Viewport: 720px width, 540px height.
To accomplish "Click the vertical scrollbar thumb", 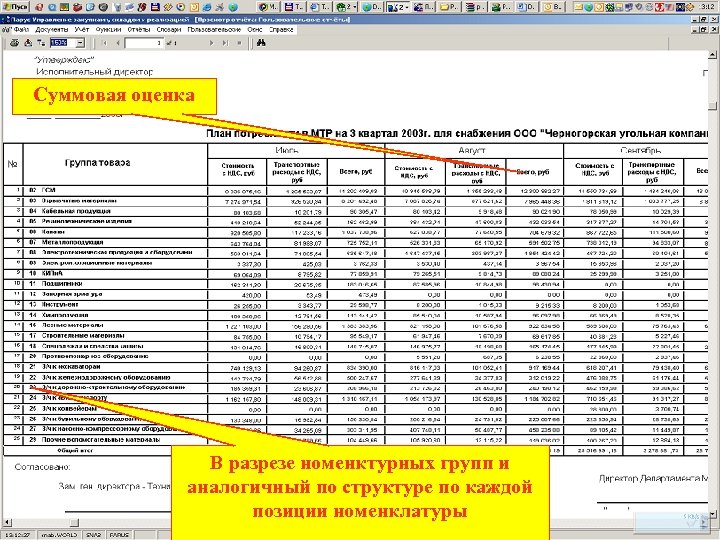I will click(712, 106).
